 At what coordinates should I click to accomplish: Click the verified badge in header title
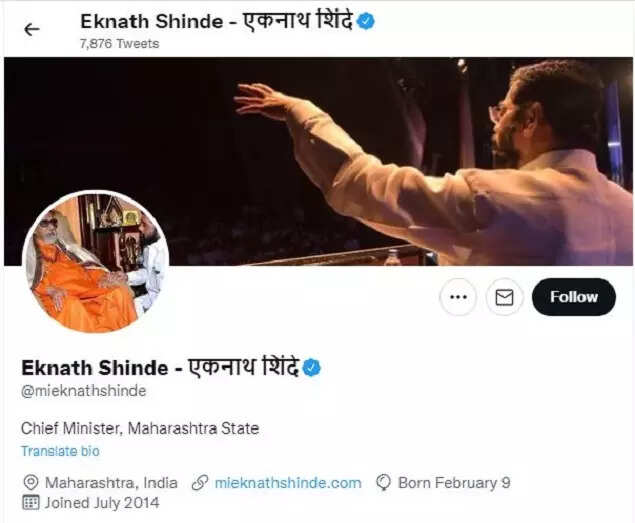(x=366, y=21)
